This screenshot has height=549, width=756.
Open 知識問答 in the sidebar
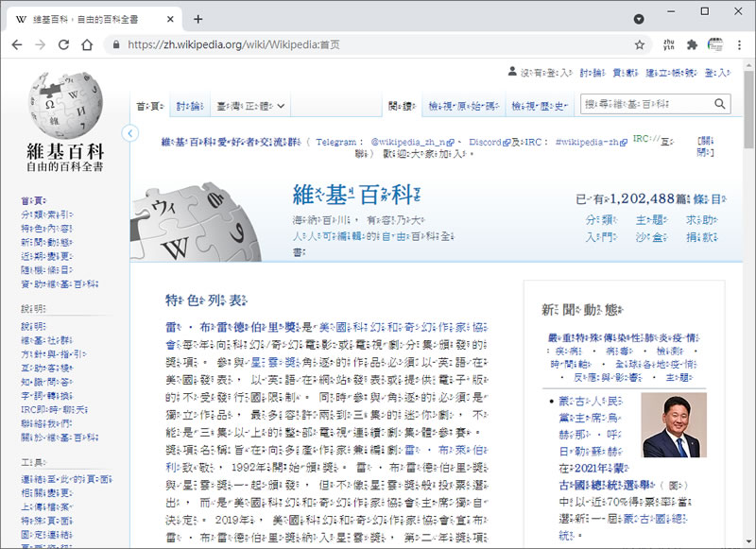click(46, 383)
